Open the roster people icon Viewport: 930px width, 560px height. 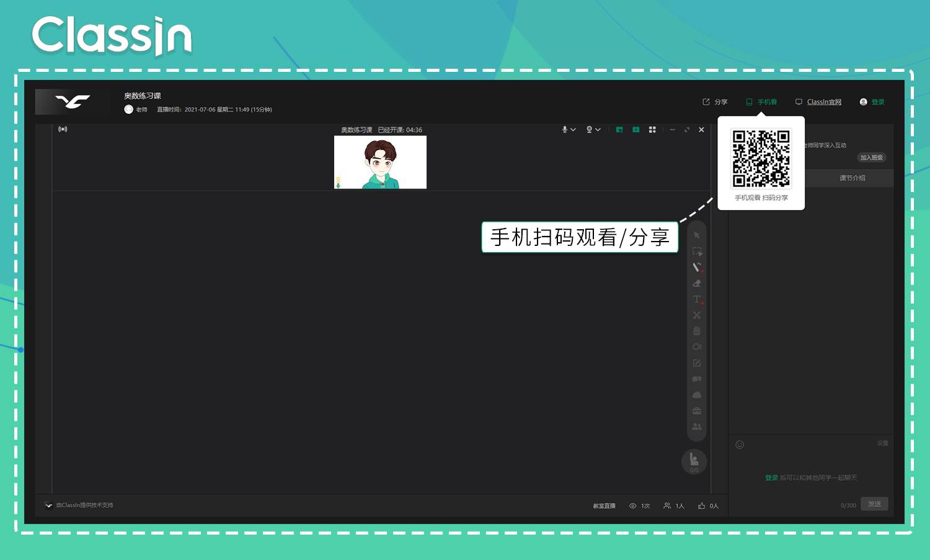[x=697, y=427]
